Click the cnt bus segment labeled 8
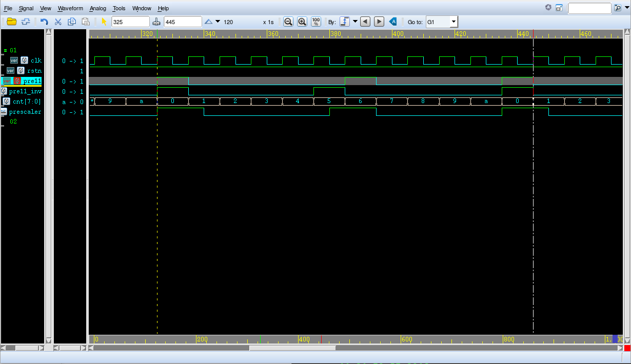Image resolution: width=631 pixels, height=364 pixels. pyautogui.click(x=423, y=102)
